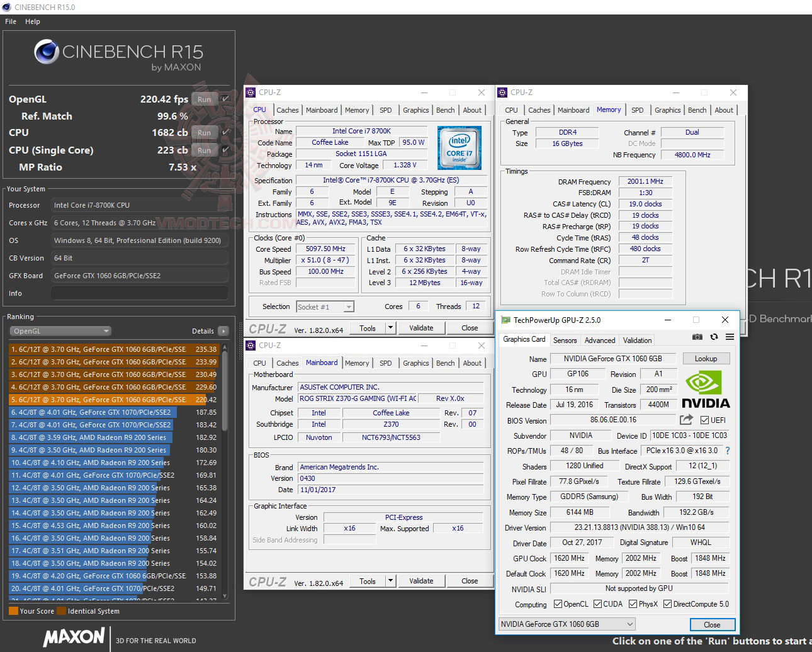Refresh GPU-Z readings via the refresh icon
The width and height of the screenshot is (812, 652).
click(713, 337)
